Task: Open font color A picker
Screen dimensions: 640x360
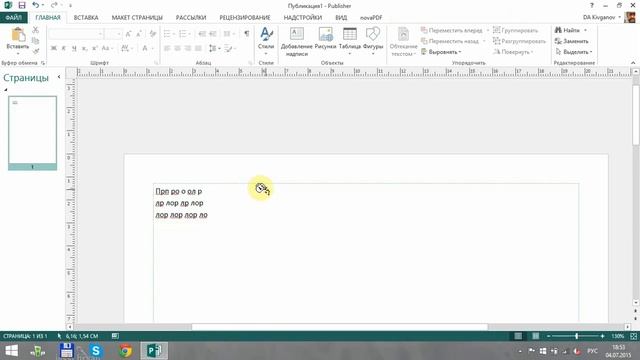Action: pyautogui.click(x=145, y=48)
